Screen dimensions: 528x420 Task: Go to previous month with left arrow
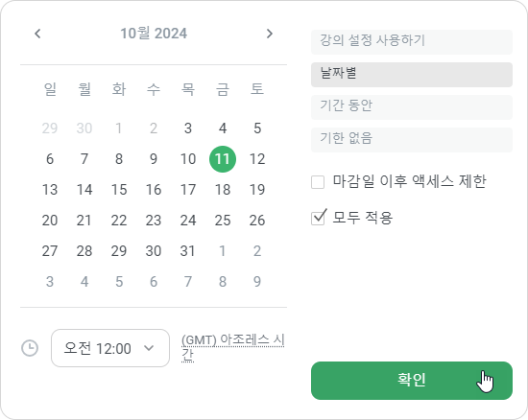point(37,34)
